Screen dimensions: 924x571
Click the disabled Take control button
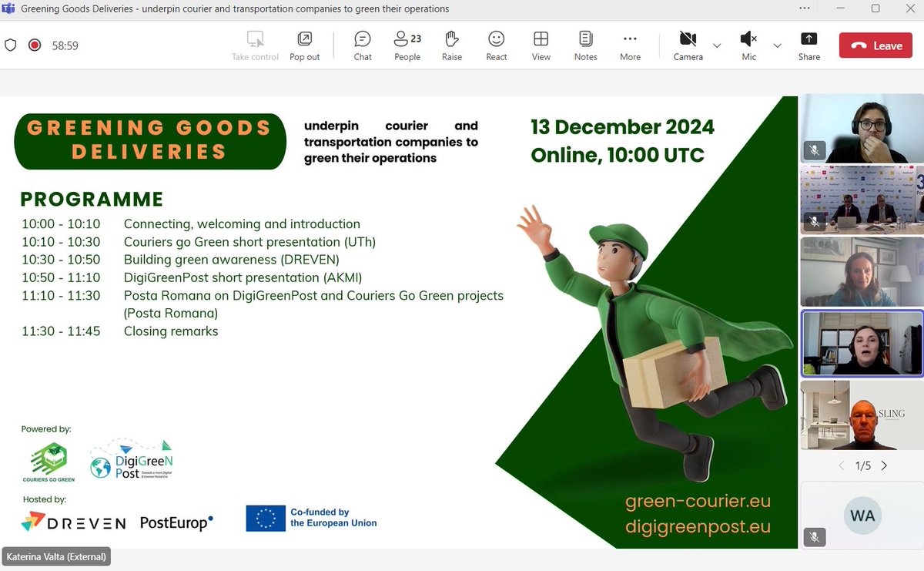[x=256, y=45]
